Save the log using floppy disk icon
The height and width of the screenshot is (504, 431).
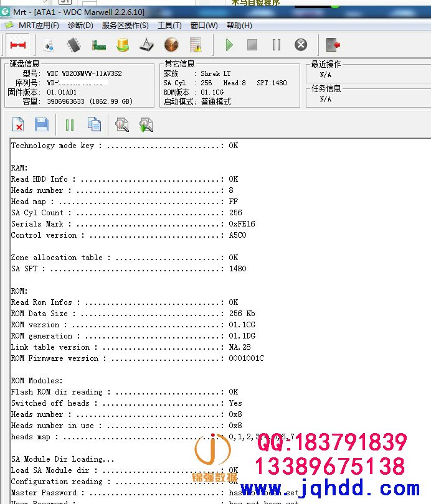coord(42,125)
